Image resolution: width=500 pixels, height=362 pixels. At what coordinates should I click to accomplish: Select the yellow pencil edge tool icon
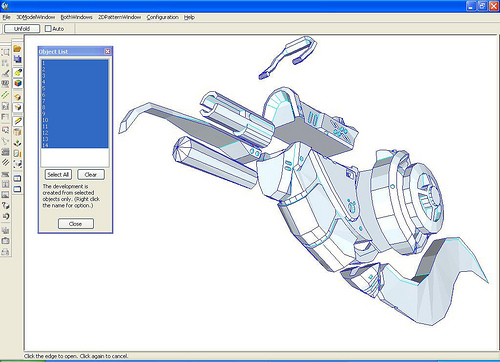coord(18,121)
